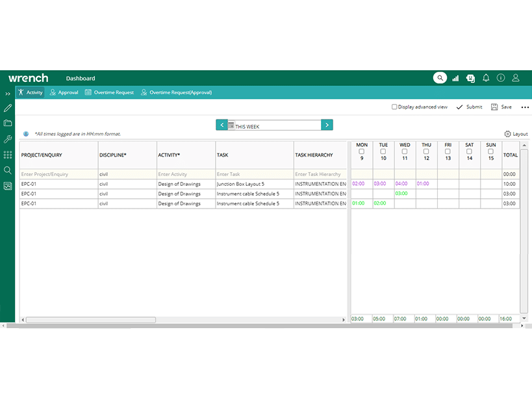
Task: Open the Dashboard menu
Action: [x=81, y=79]
